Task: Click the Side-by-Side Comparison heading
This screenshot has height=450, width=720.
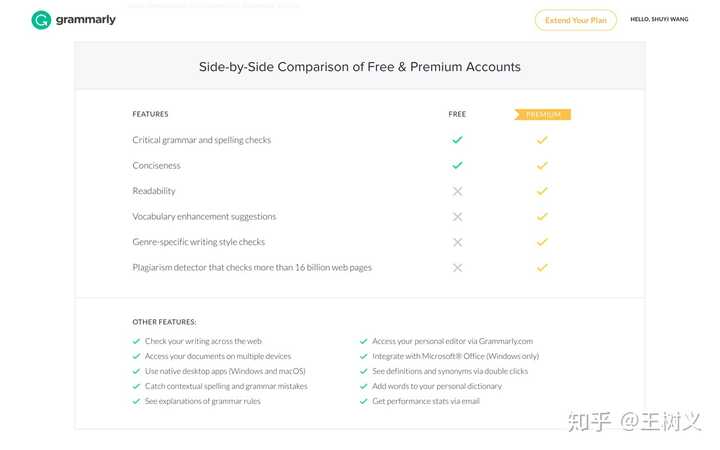Action: click(360, 67)
